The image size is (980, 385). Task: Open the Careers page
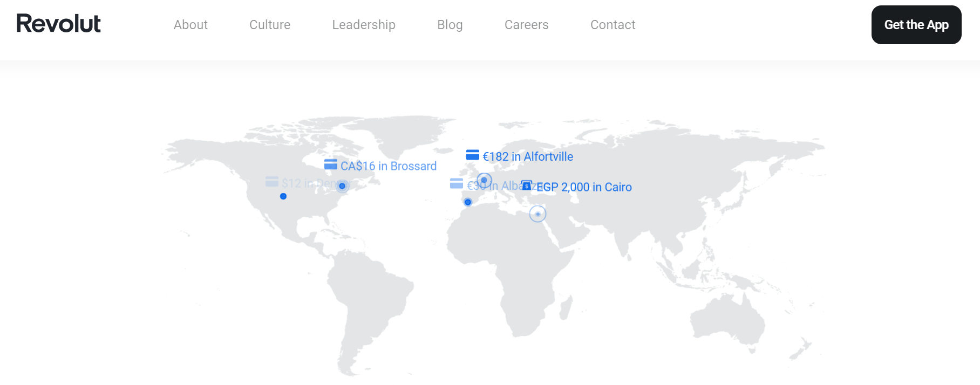[x=527, y=25]
